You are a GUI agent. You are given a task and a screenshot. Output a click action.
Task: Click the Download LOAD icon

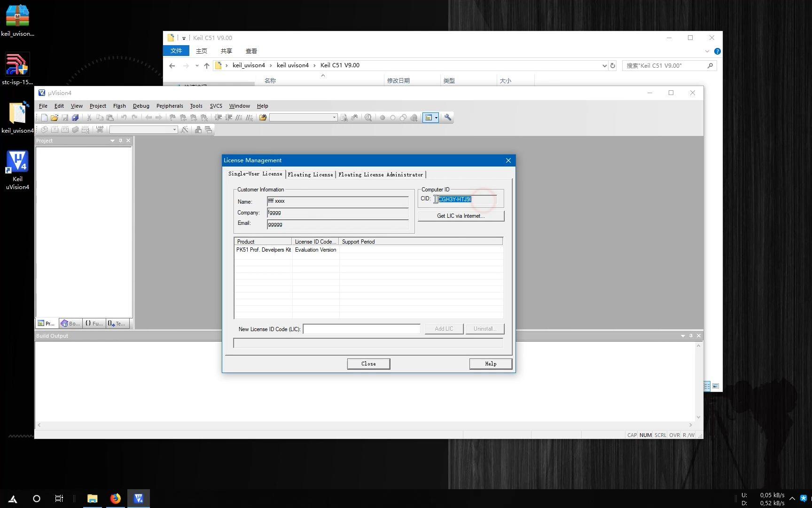100,129
